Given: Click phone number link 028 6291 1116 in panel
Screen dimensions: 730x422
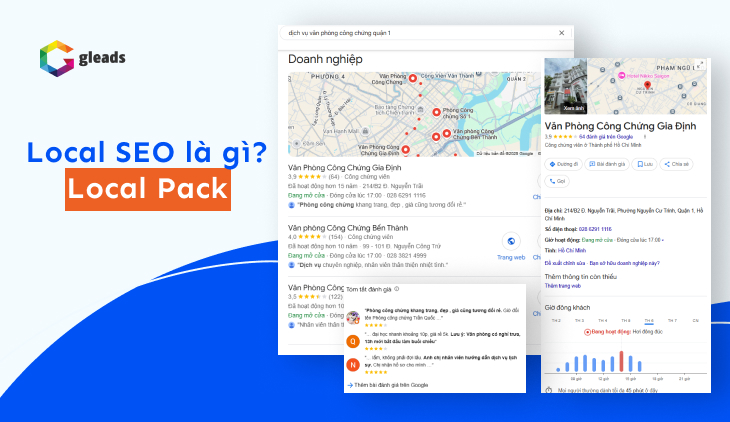Looking at the screenshot, I should (x=595, y=229).
